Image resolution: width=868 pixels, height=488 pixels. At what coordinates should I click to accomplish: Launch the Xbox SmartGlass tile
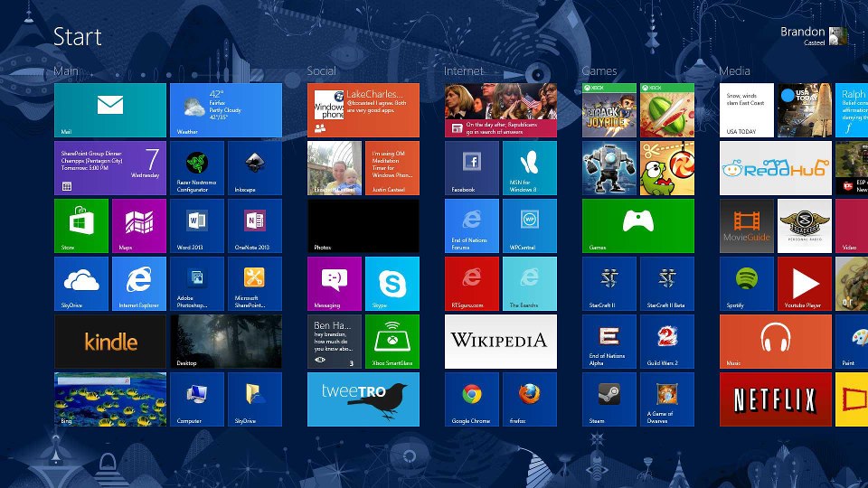tap(392, 341)
